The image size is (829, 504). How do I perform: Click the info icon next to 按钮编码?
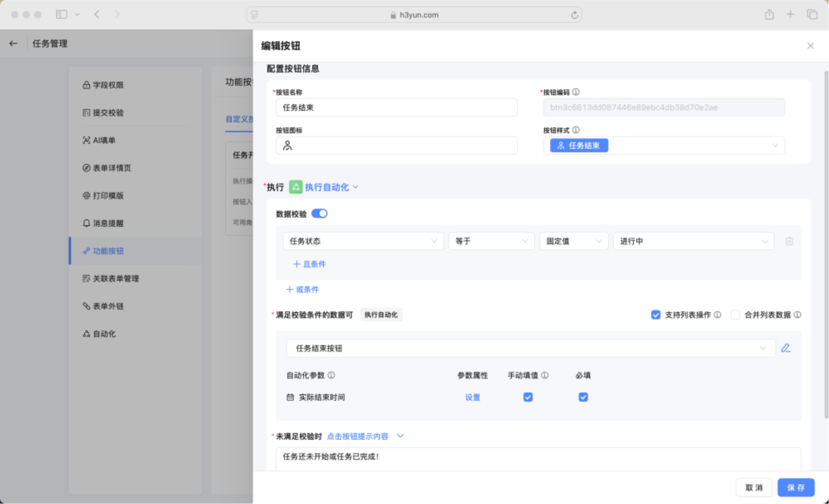576,92
